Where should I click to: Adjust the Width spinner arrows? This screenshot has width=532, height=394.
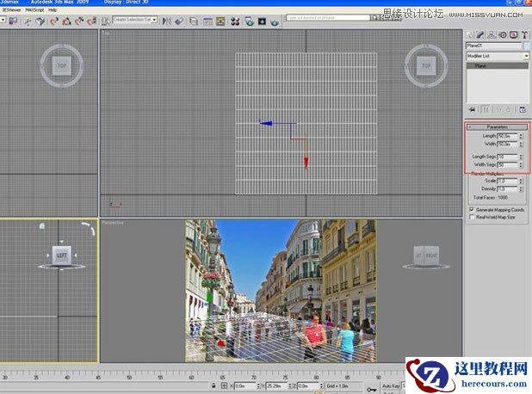coord(521,145)
